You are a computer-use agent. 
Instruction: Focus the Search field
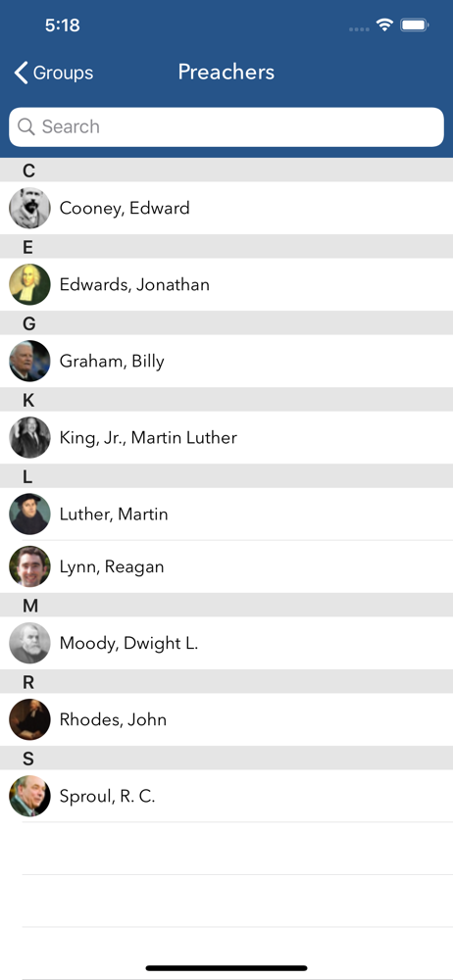[x=226, y=126]
